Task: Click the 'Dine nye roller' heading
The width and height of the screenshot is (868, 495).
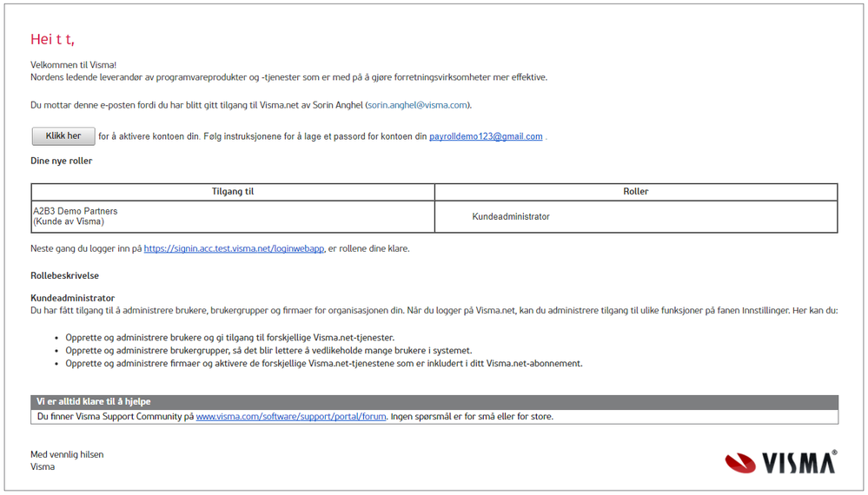Action: click(x=62, y=161)
